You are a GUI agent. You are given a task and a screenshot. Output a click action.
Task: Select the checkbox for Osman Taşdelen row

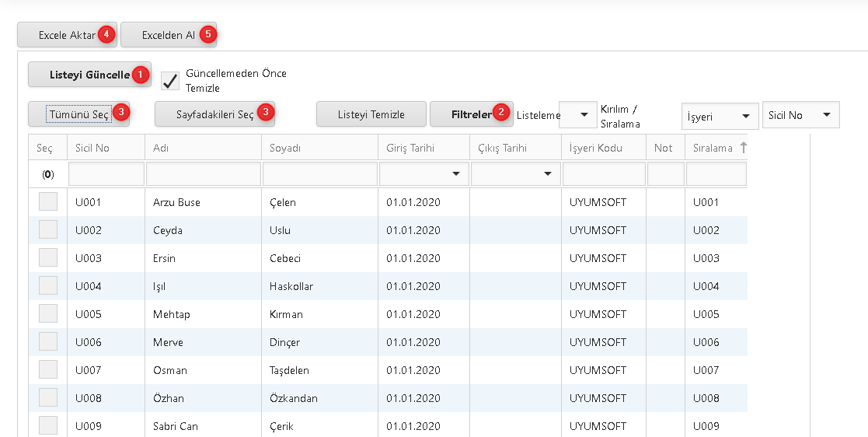pyautogui.click(x=48, y=370)
